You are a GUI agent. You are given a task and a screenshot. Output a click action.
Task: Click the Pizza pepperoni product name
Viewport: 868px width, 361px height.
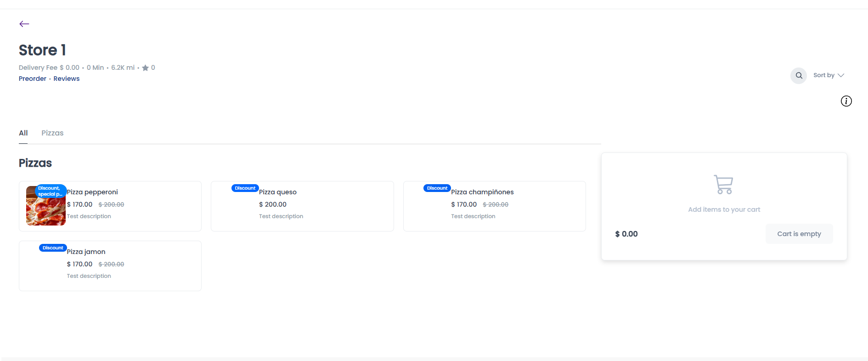tap(92, 192)
